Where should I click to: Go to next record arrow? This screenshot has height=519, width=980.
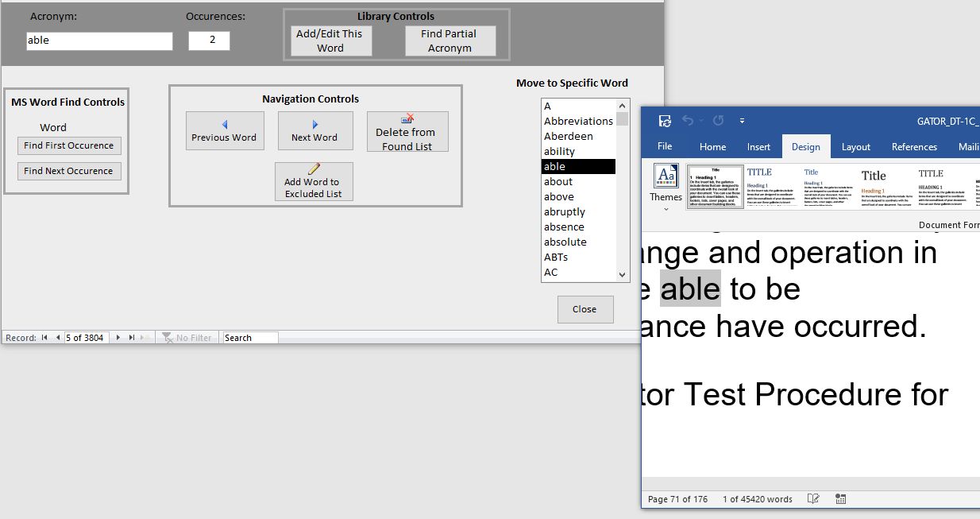pos(118,338)
